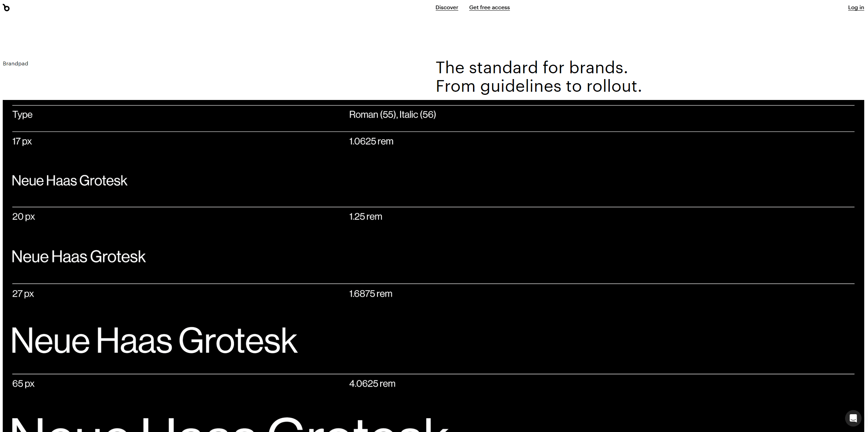Viewport: 868px width, 432px height.
Task: Click the 1.0625 rem value
Action: pos(371,141)
